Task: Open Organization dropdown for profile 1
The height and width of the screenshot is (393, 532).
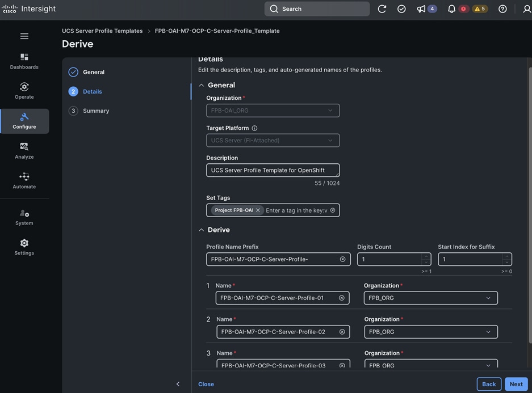Action: (430, 298)
